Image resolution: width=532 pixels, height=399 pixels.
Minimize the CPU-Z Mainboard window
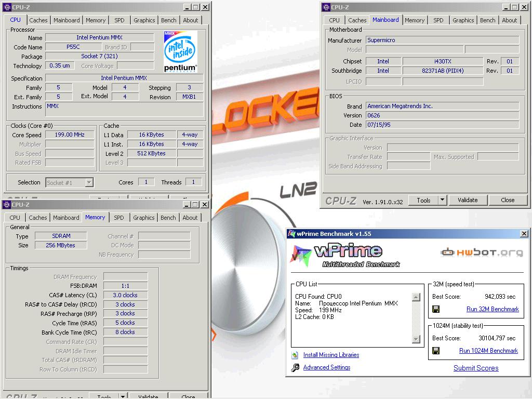[x=506, y=7]
